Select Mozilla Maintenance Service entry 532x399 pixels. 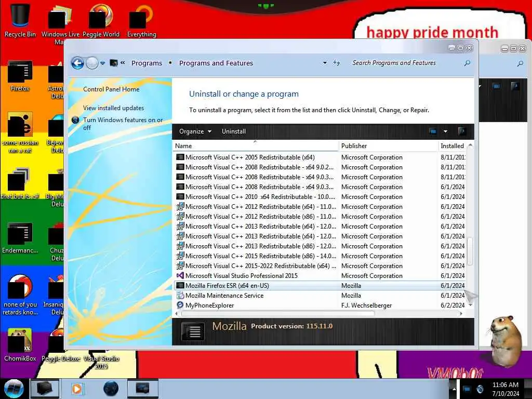(320, 296)
